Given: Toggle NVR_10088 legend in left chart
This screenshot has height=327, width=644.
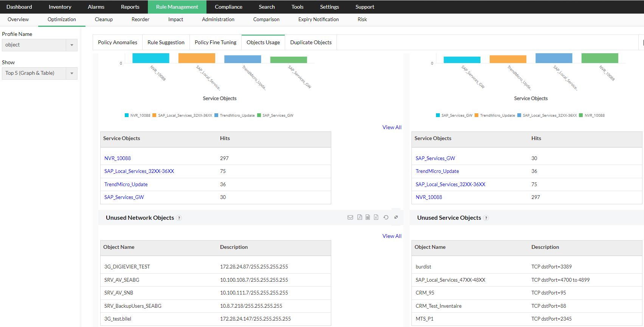Looking at the screenshot, I should point(138,116).
